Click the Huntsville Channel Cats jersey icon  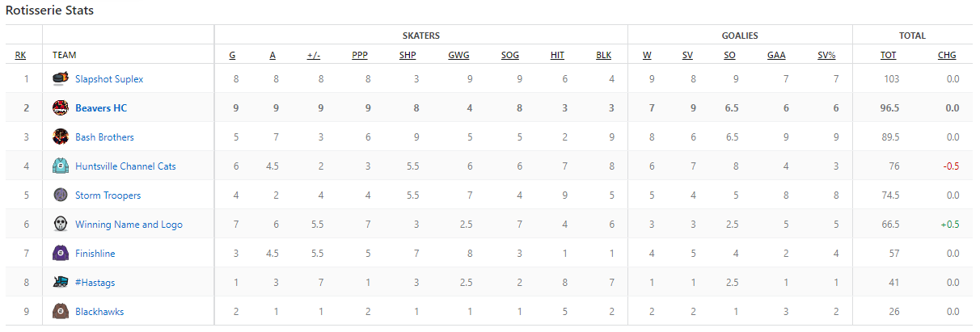[x=60, y=166]
